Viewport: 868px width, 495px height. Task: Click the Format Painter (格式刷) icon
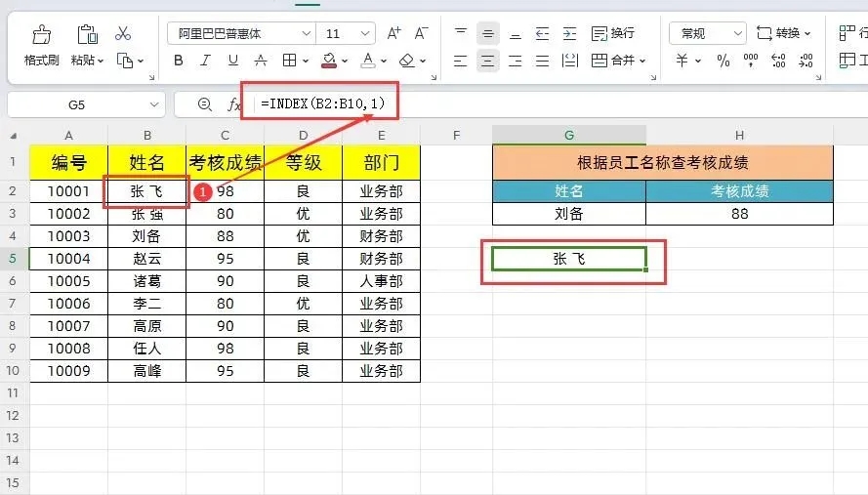[x=42, y=34]
